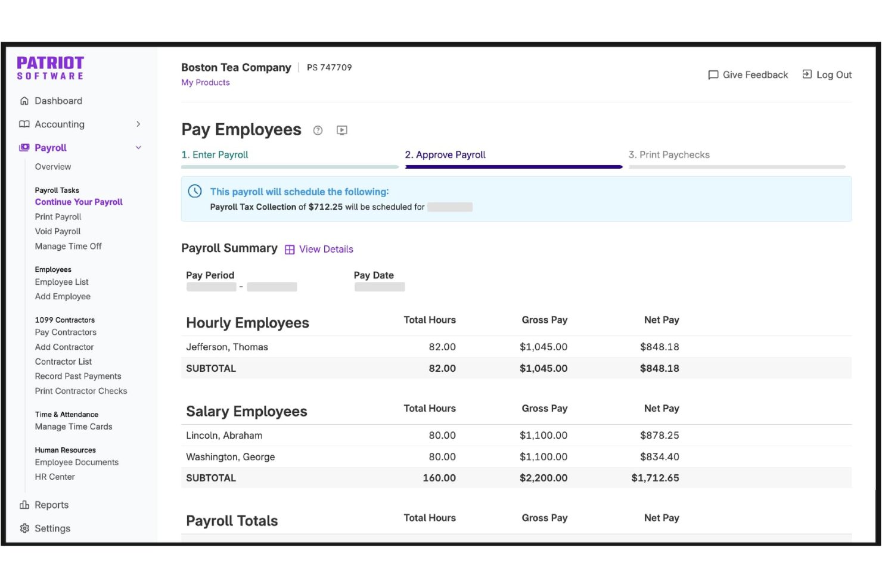The width and height of the screenshot is (882, 588).
Task: Click the Reports bar chart icon
Action: [24, 505]
